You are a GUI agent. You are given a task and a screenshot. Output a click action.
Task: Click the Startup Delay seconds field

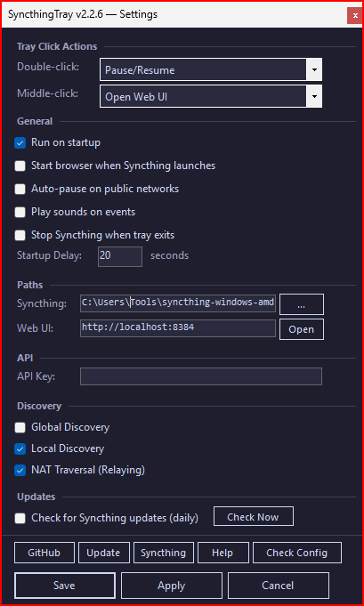pyautogui.click(x=120, y=256)
